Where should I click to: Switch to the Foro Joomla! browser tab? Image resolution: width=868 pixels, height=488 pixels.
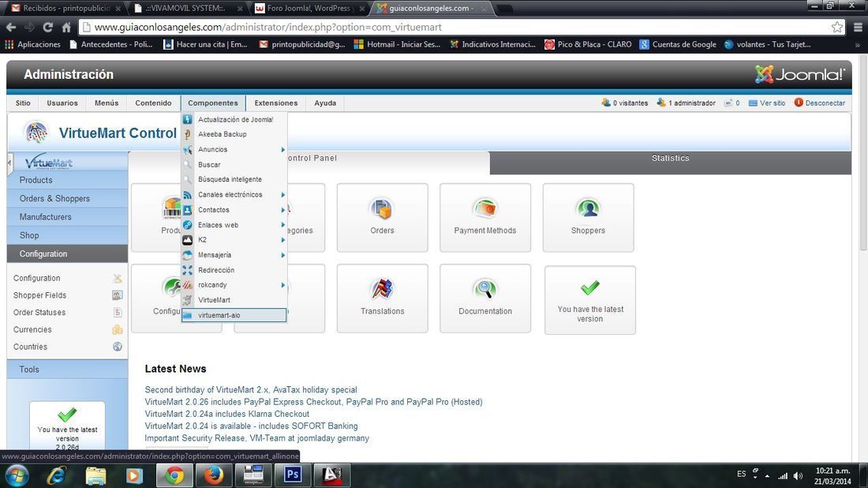[309, 9]
